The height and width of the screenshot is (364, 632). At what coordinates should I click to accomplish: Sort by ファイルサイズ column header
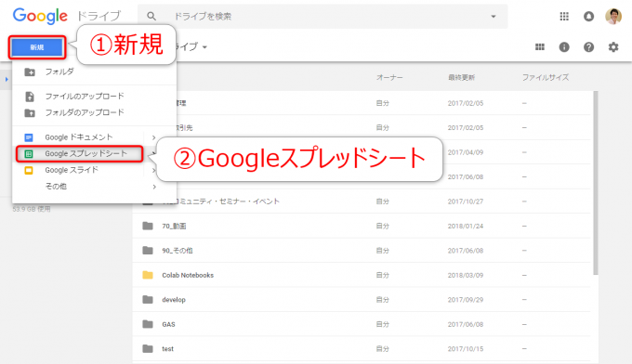pos(546,77)
